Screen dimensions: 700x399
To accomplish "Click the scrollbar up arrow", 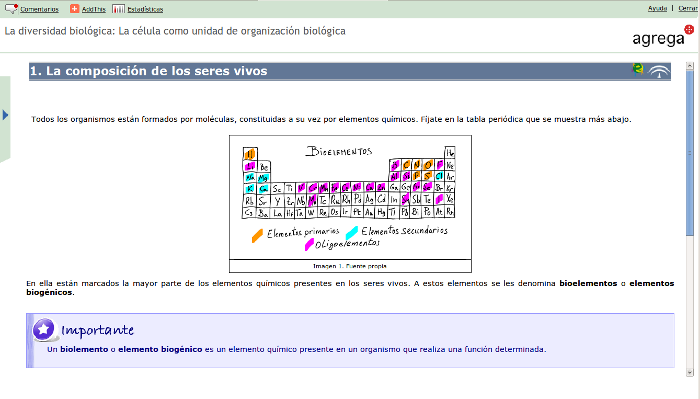I will [x=690, y=66].
